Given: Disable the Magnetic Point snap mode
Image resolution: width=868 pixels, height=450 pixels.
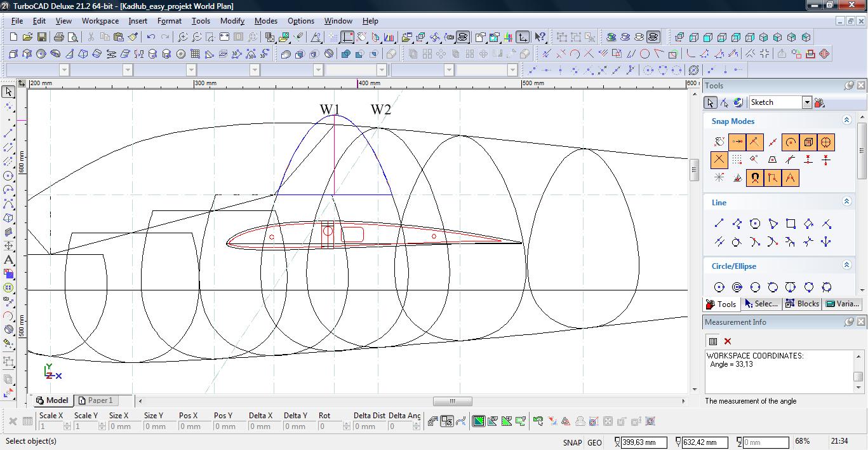Looking at the screenshot, I should click(754, 178).
